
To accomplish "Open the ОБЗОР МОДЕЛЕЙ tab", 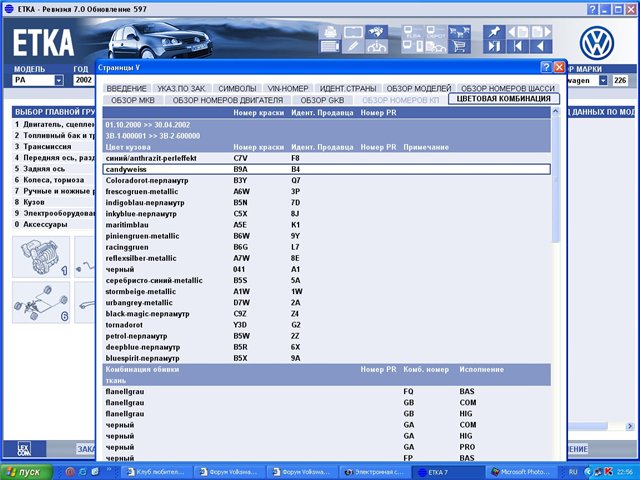I will [x=419, y=88].
